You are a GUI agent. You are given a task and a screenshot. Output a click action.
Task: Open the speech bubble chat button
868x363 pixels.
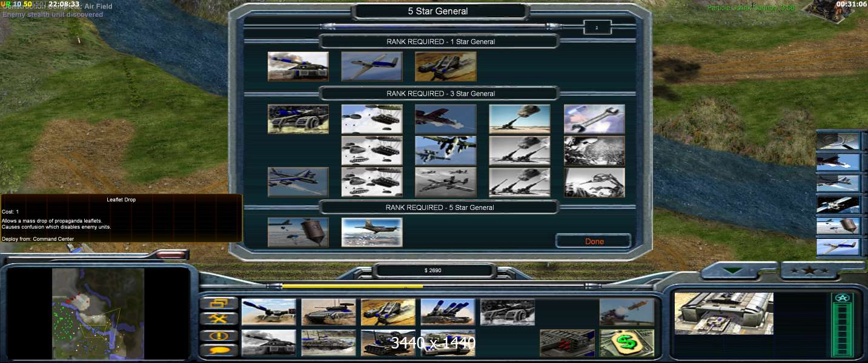point(219,350)
